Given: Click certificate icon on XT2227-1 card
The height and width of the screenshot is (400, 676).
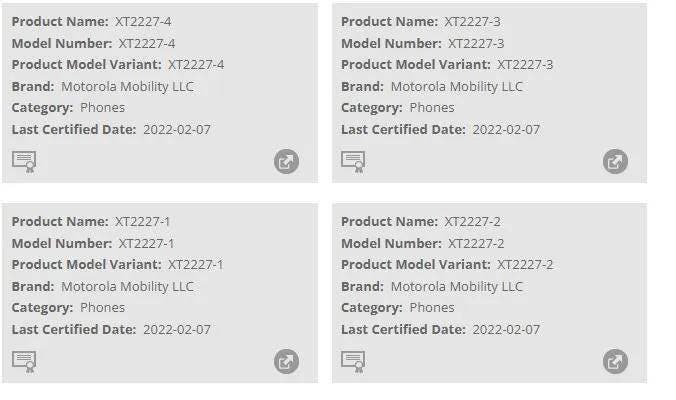Looking at the screenshot, I should (24, 362).
